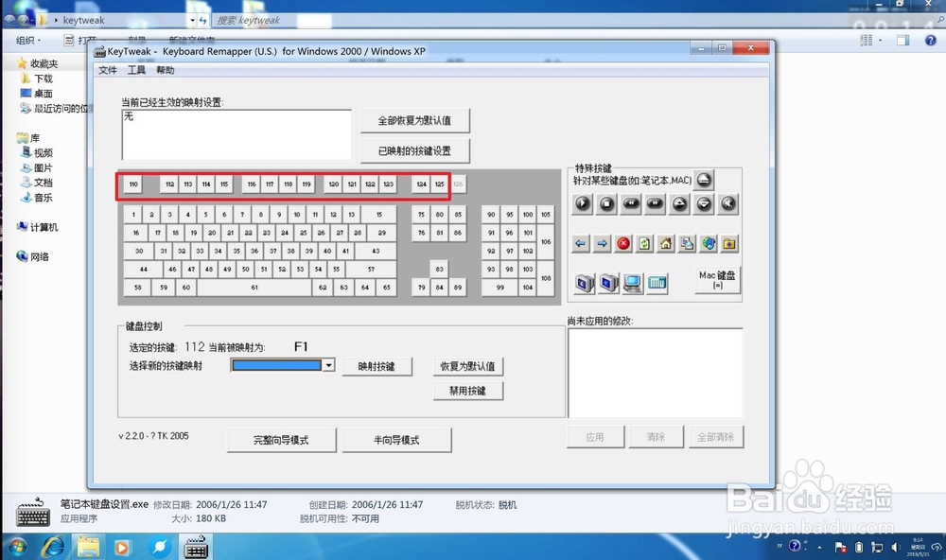Select the blue browser Forward arrow key
The height and width of the screenshot is (560, 946).
tap(602, 244)
